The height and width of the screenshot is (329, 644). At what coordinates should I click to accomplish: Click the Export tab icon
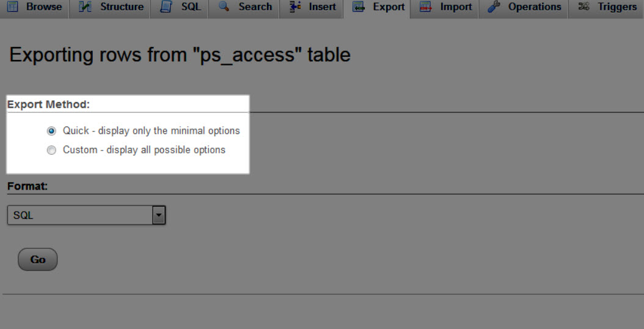pyautogui.click(x=359, y=7)
